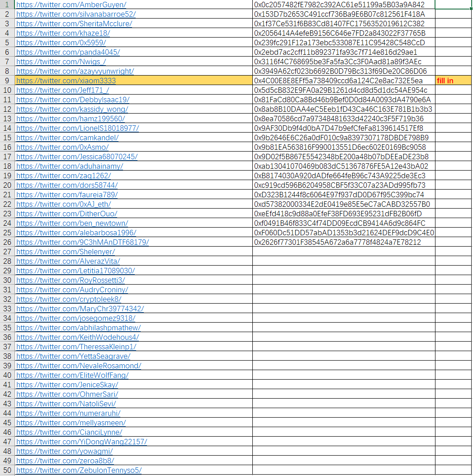Image resolution: width=473 pixels, height=476 pixels.
Task: Open the AudryCroniny twitter link
Action: 72,290
